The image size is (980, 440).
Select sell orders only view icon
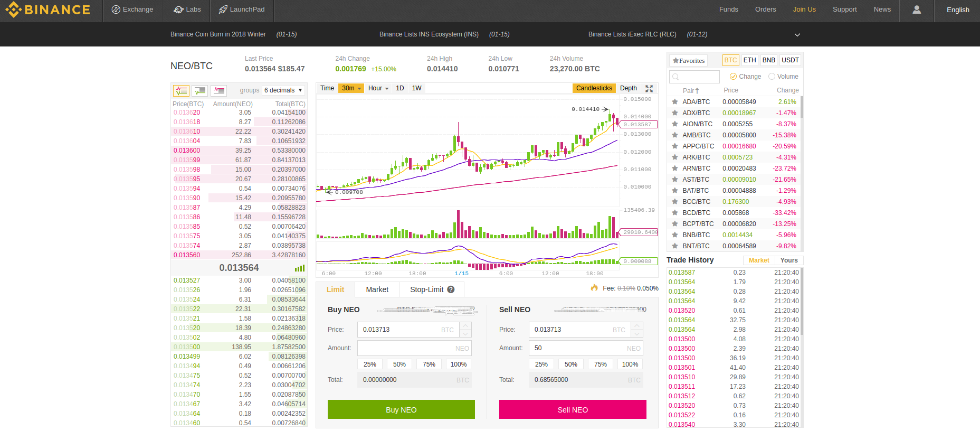(218, 90)
